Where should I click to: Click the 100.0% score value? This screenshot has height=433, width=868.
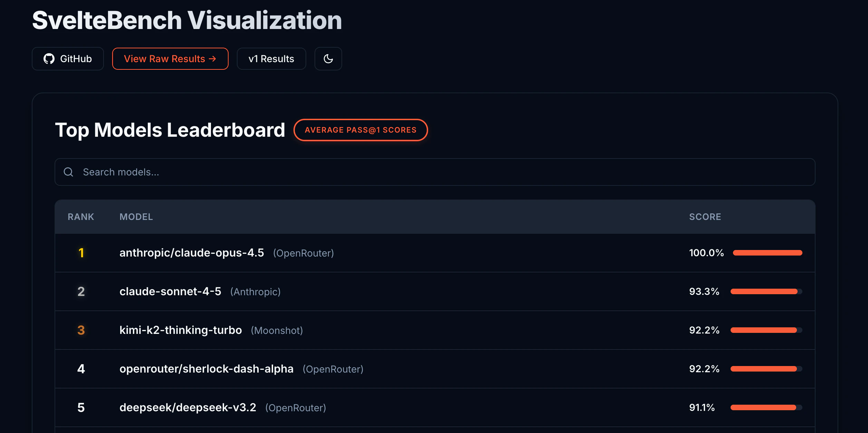(x=706, y=253)
